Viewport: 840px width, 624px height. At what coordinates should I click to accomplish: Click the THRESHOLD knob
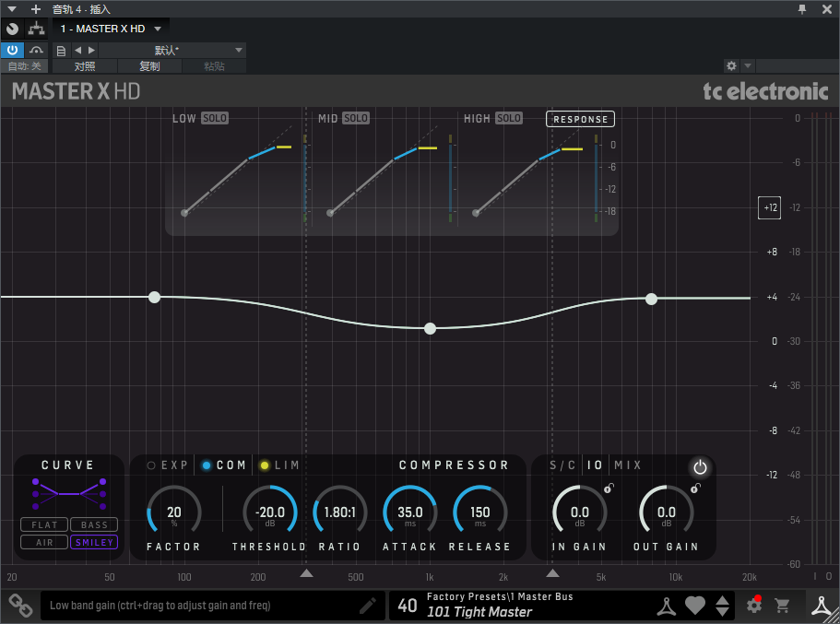[x=270, y=512]
